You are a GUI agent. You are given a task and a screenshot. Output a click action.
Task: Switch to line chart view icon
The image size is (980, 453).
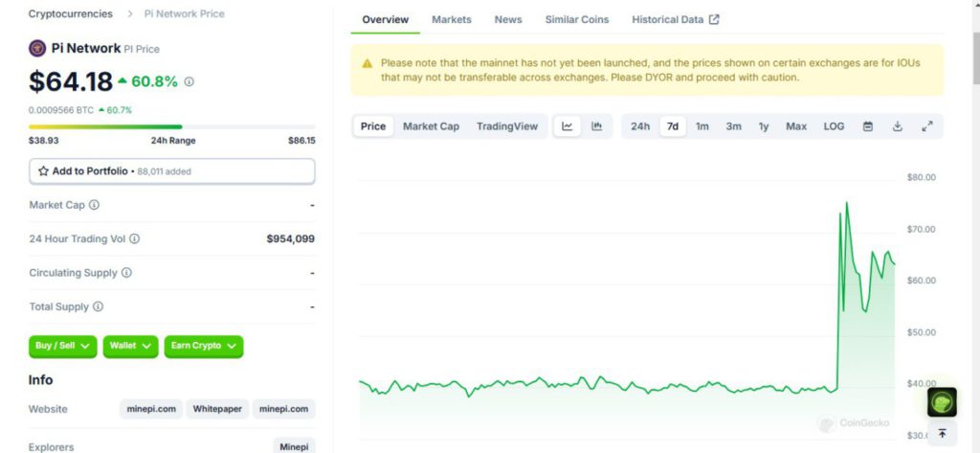coord(568,126)
